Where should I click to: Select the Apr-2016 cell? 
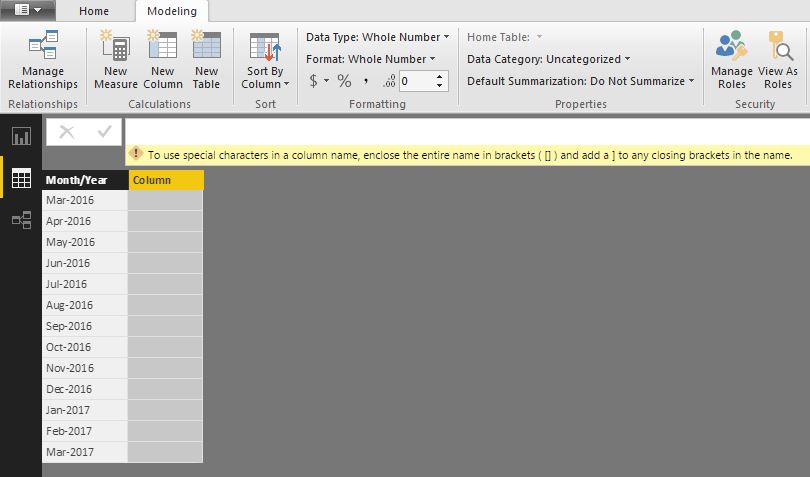point(85,221)
